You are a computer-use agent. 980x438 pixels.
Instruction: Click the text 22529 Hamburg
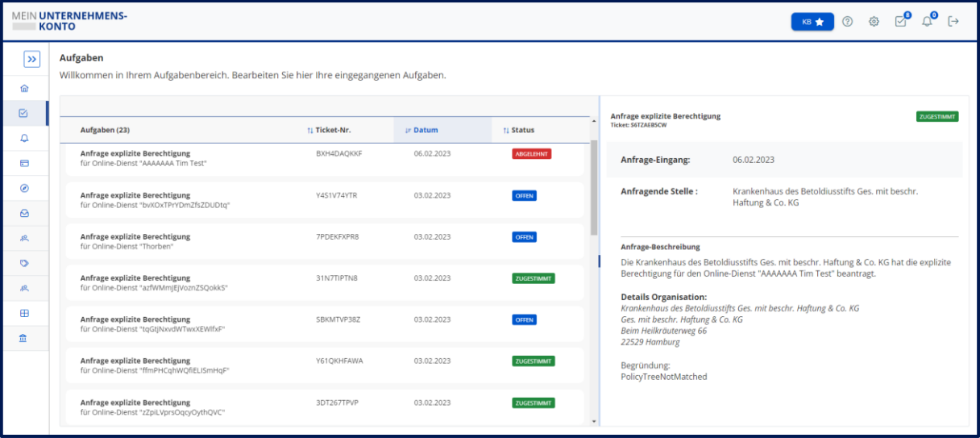pyautogui.click(x=650, y=342)
